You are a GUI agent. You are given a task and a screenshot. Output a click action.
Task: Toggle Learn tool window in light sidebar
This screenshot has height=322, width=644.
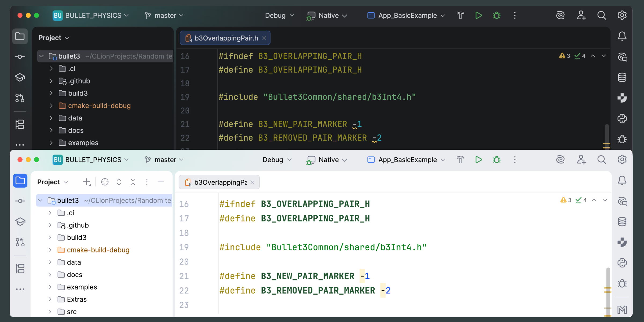[20, 222]
